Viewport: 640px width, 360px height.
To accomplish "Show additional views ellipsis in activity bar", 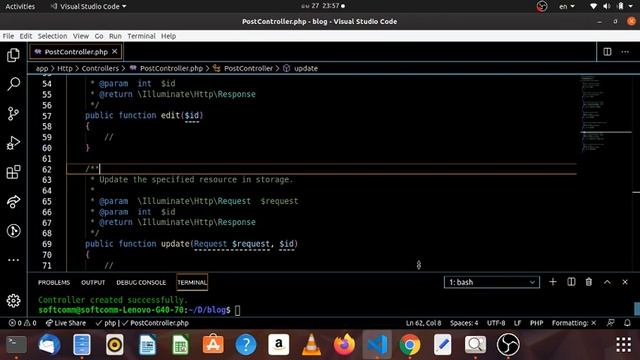I will click(x=13, y=260).
